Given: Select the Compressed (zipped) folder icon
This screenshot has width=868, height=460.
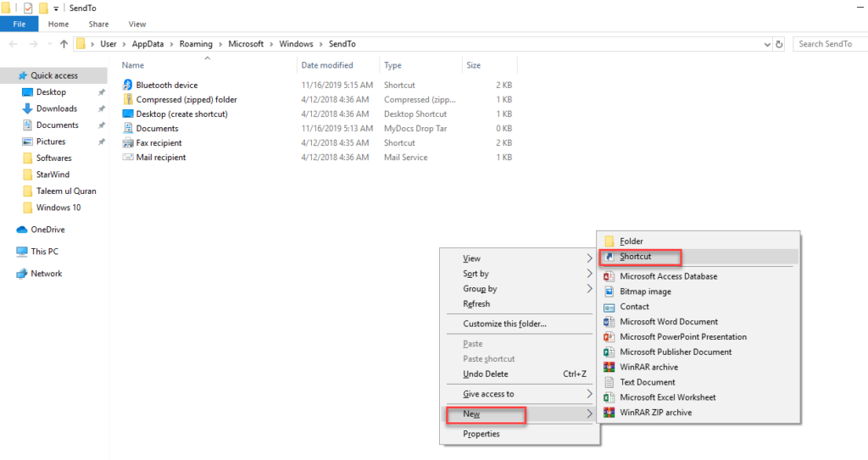Looking at the screenshot, I should tap(128, 99).
